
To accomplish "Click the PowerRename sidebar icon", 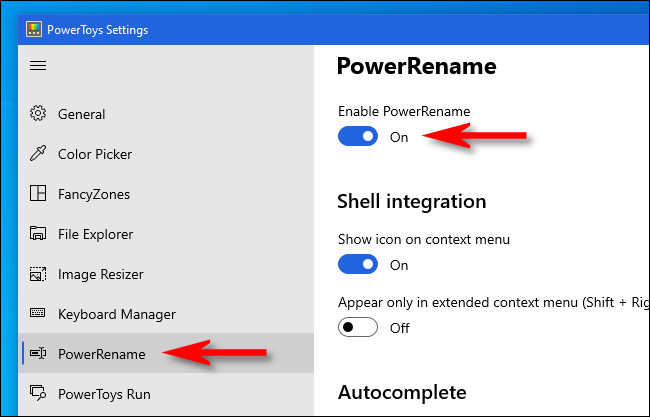I will pyautogui.click(x=38, y=354).
